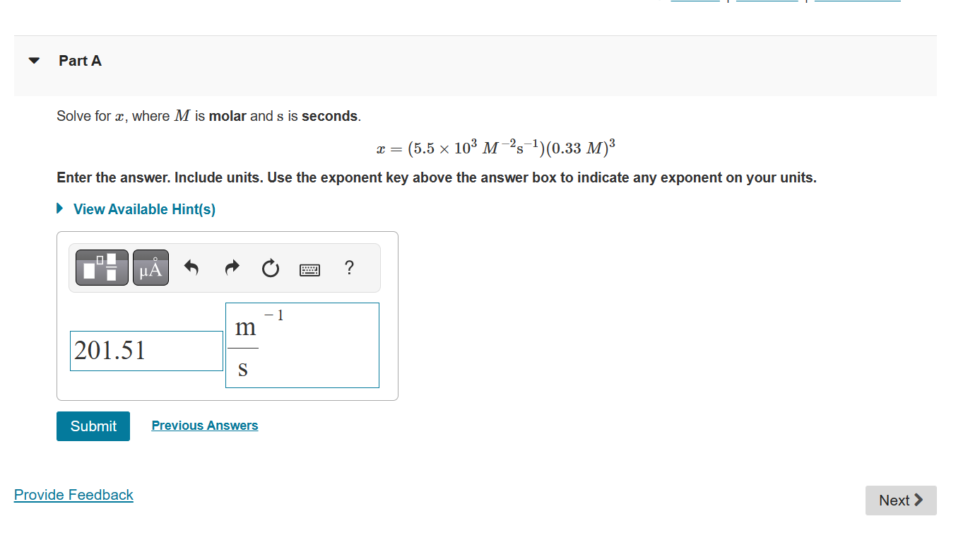Open the Previous Answers link
This screenshot has height=550, width=980.
coord(204,425)
